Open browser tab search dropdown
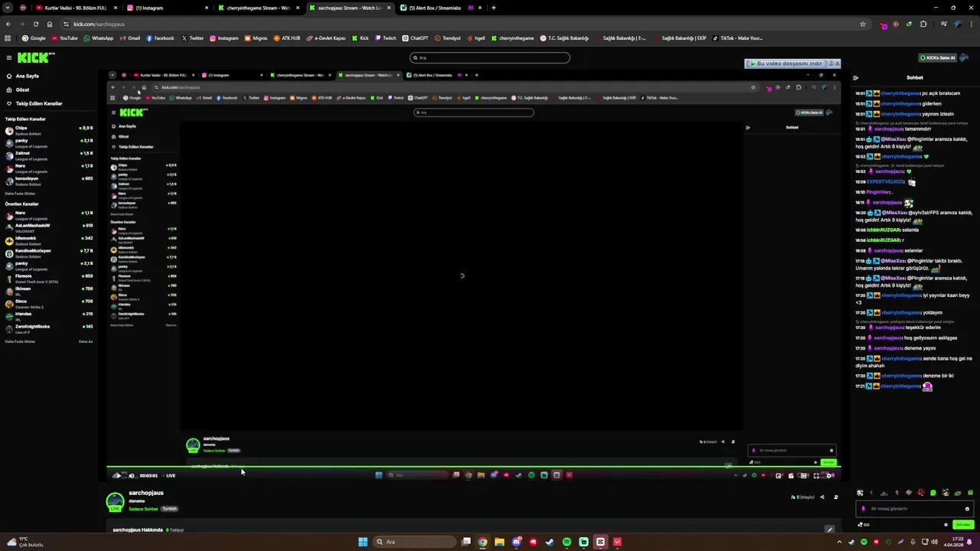The height and width of the screenshot is (551, 980). click(8, 8)
